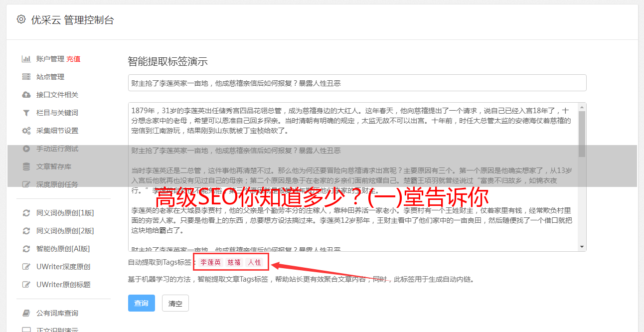Viewport: 644px width, 332px height.
Task: Select 智能伪原创[AI版]
Action: (63, 249)
